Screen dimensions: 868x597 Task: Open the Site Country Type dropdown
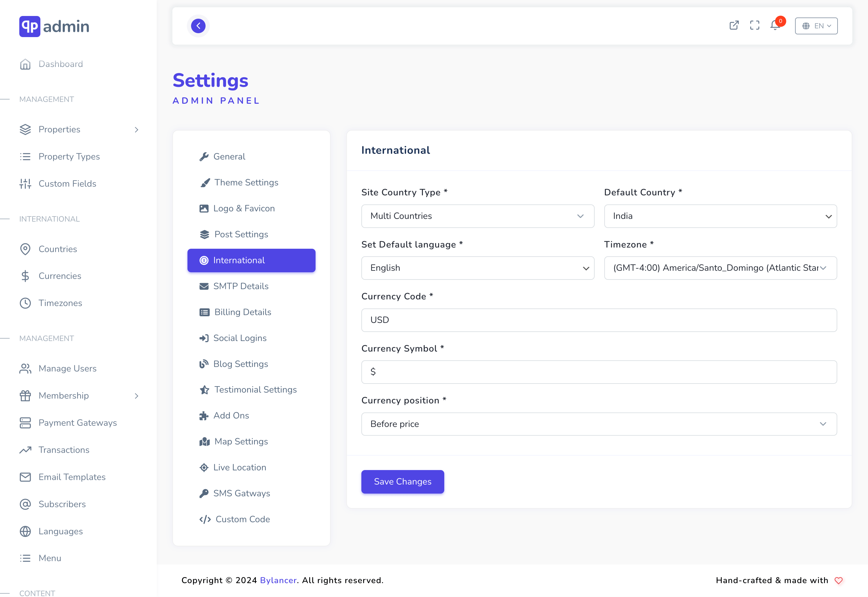477,216
